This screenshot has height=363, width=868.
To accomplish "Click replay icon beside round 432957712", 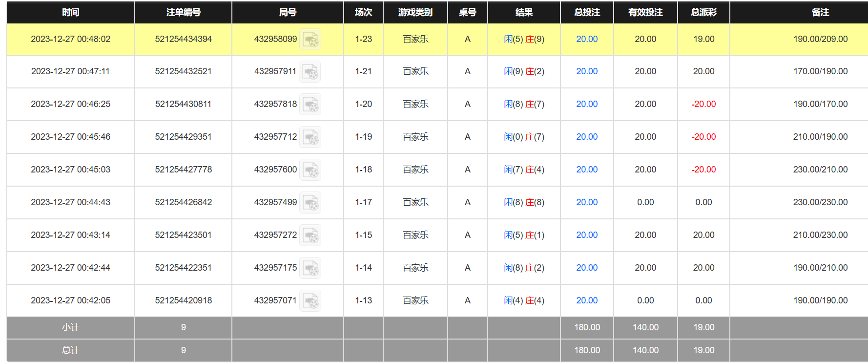I will point(310,137).
